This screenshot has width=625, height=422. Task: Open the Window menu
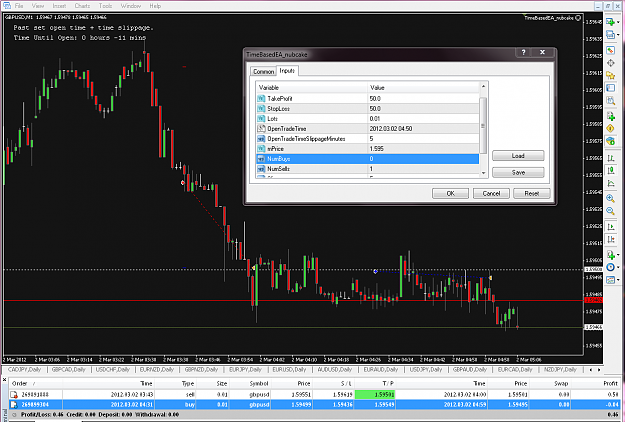[131, 6]
